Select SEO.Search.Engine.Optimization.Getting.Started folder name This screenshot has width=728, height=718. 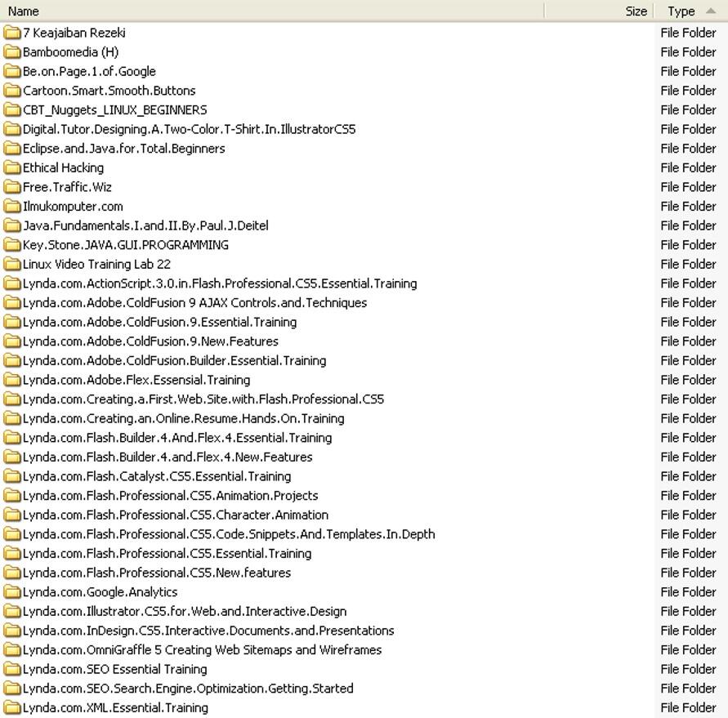[188, 689]
